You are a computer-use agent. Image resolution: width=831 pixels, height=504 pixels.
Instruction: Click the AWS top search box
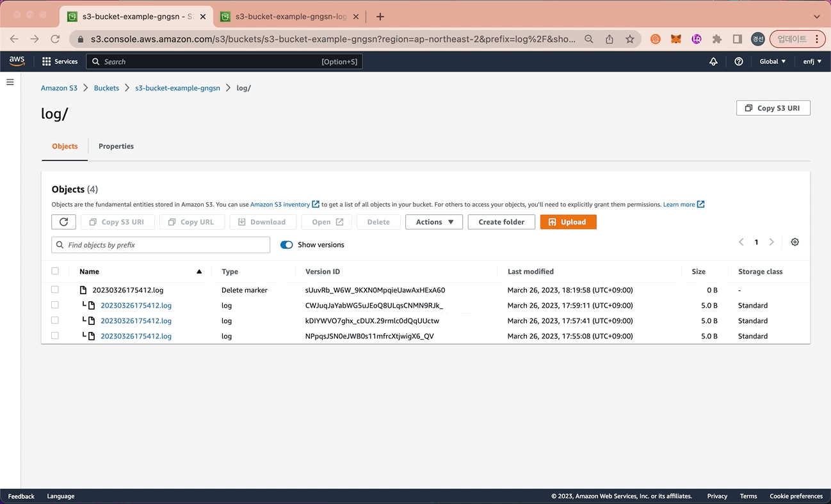point(224,61)
